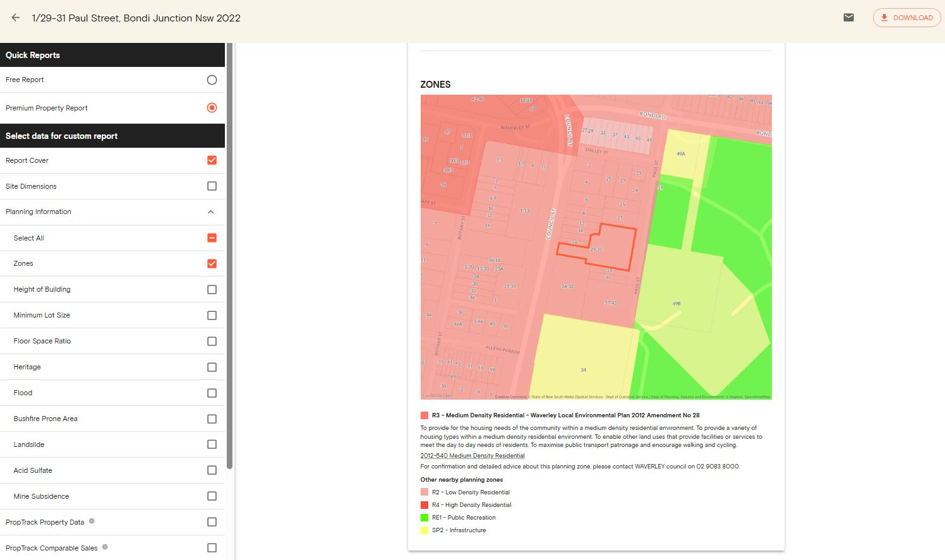Click the email envelope icon
Image resolution: width=945 pixels, height=560 pixels.
point(849,18)
